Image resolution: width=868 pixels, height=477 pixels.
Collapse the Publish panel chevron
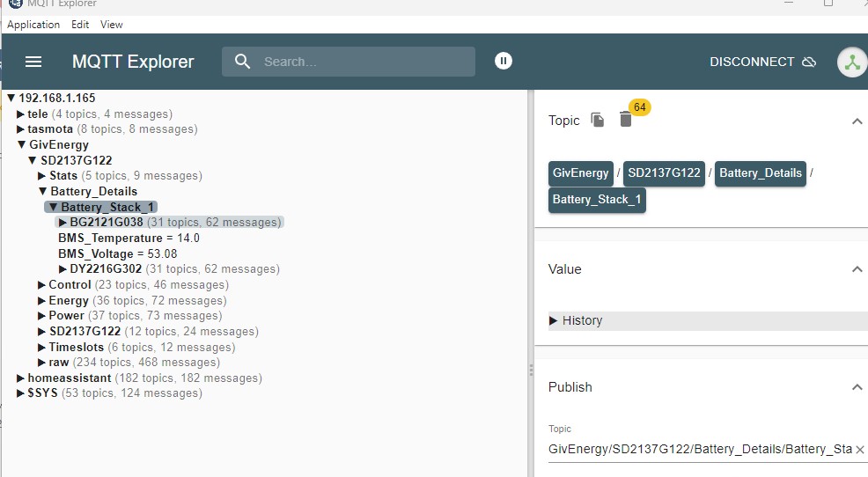(857, 387)
